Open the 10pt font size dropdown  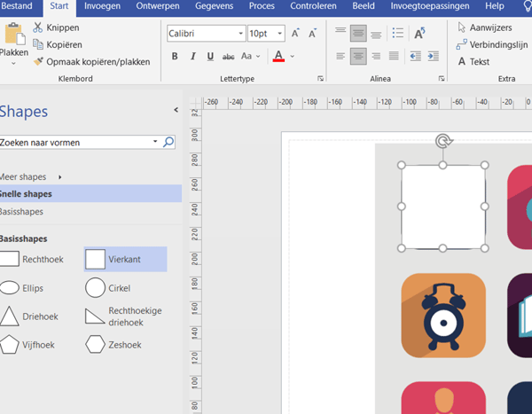coord(280,34)
